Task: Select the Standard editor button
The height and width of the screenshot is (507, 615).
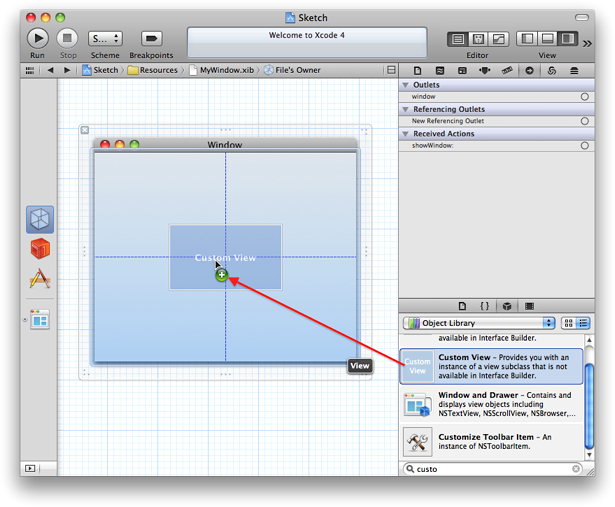Action: click(x=458, y=39)
